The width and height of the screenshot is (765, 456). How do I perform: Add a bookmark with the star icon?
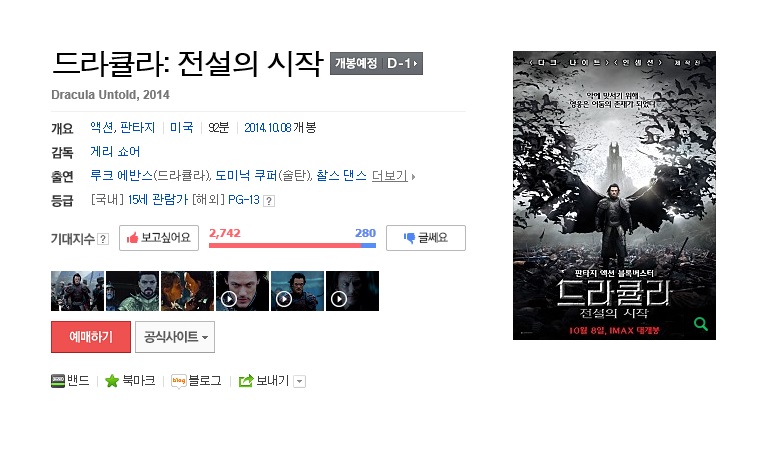(112, 380)
